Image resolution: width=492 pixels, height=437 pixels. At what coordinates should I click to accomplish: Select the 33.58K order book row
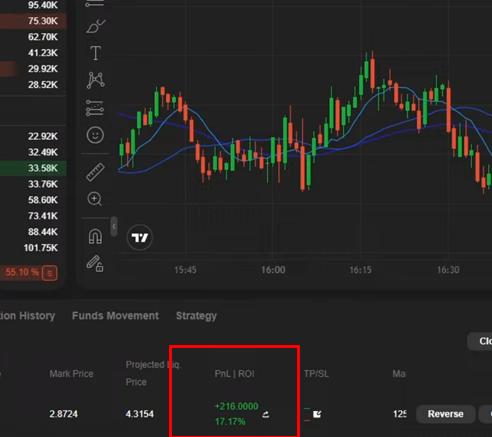click(33, 168)
